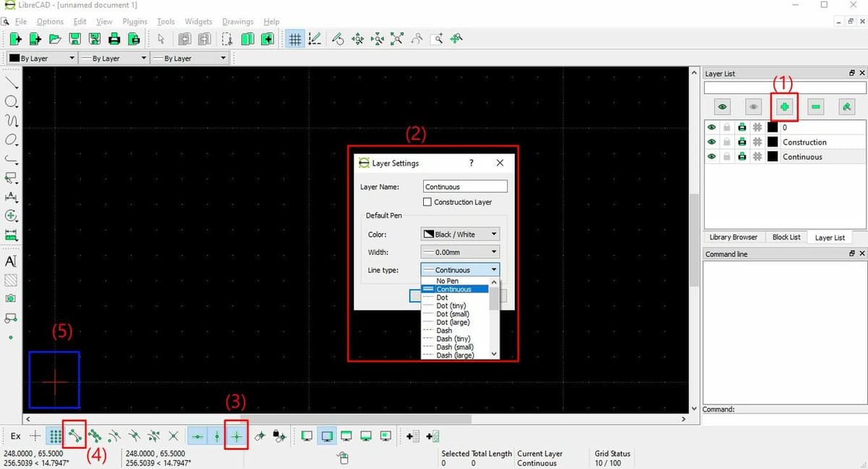
Task: Toggle visibility of Construction layer
Action: [x=712, y=142]
